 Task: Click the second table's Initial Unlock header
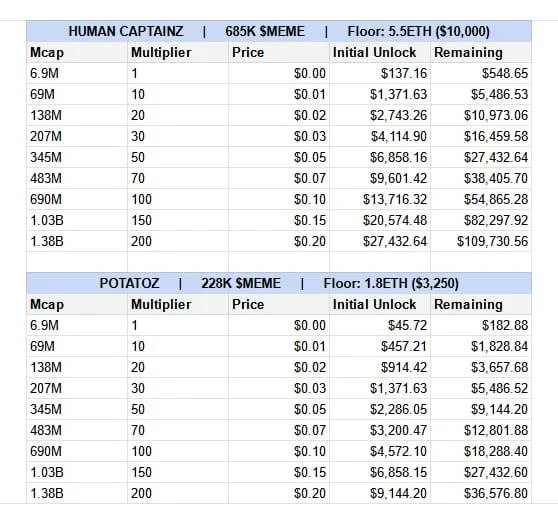coord(380,304)
